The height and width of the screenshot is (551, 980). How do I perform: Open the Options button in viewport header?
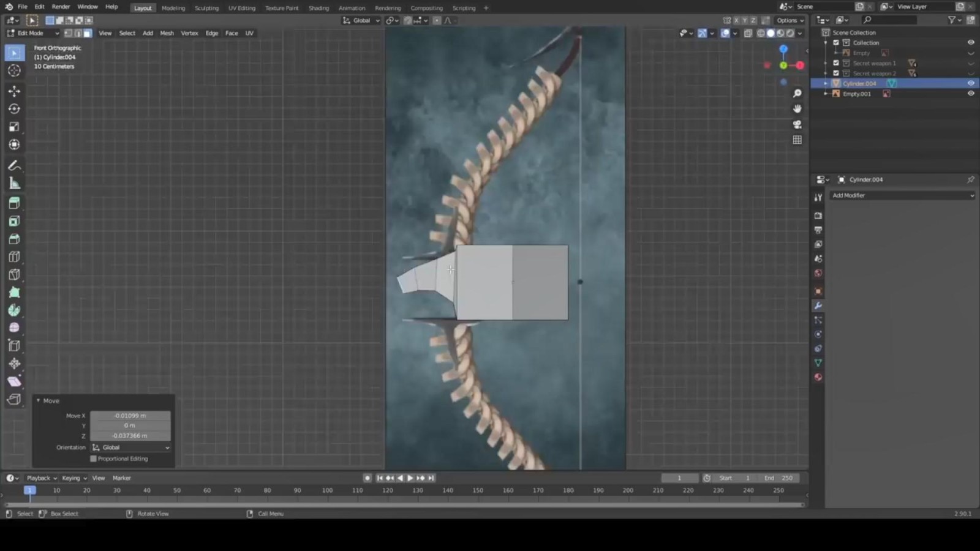pyautogui.click(x=790, y=20)
